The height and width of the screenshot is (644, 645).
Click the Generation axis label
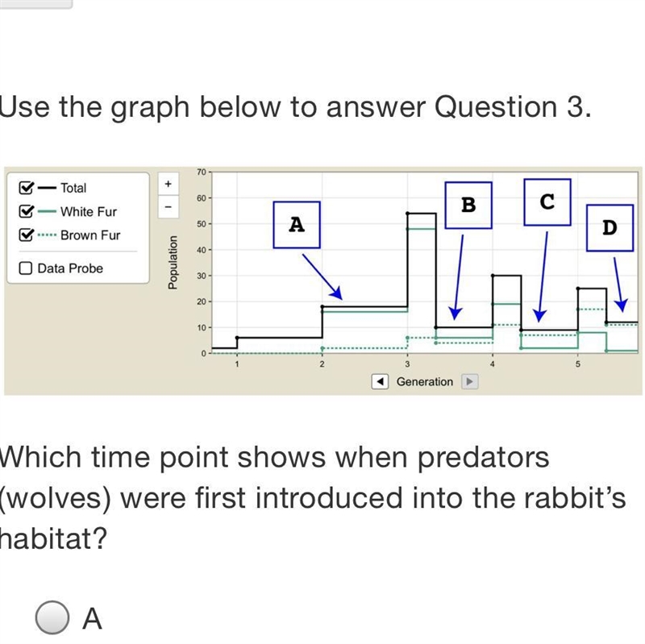(425, 381)
